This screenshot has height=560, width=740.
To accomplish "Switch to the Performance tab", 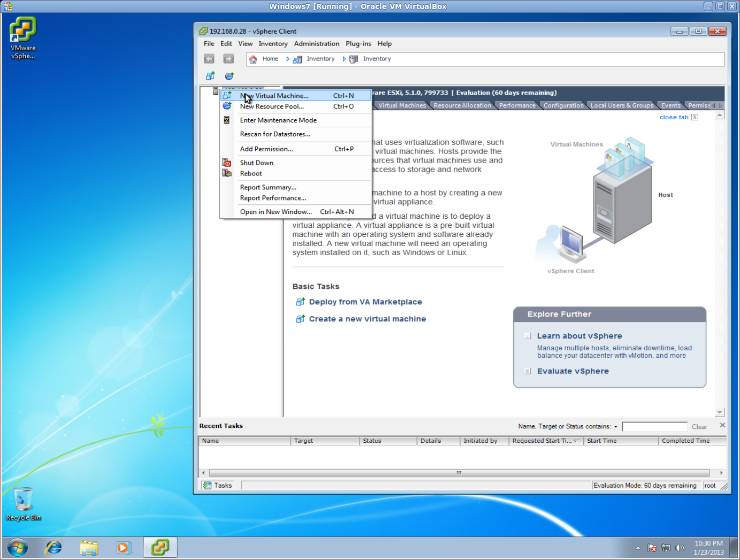I will pos(517,105).
